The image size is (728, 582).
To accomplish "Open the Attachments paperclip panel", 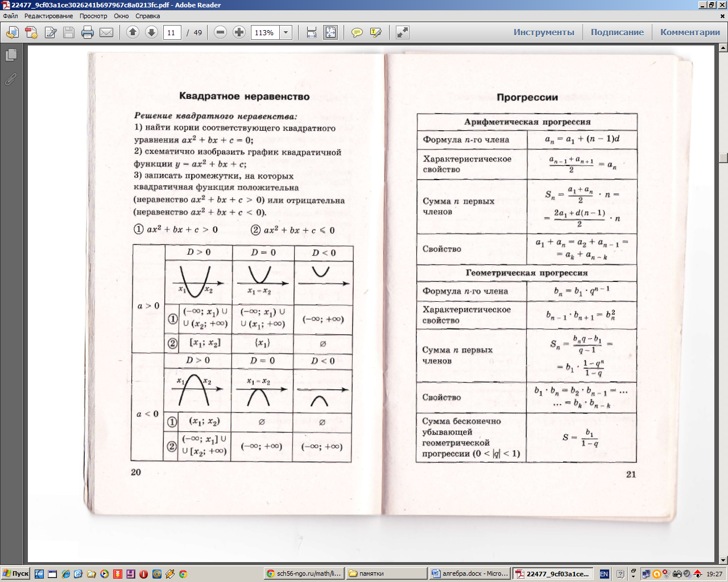I will tap(11, 79).
